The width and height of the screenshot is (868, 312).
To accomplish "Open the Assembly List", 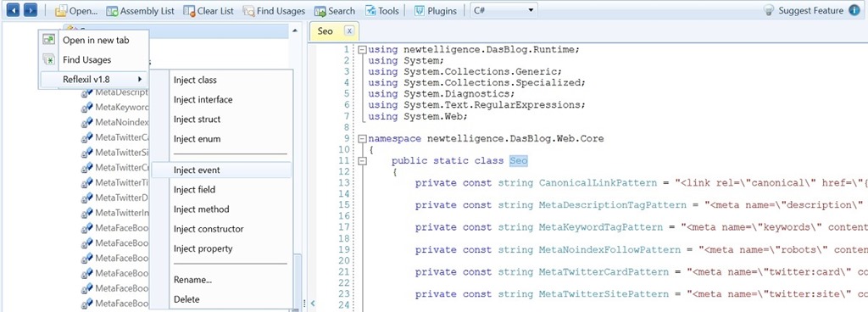I will pyautogui.click(x=140, y=10).
